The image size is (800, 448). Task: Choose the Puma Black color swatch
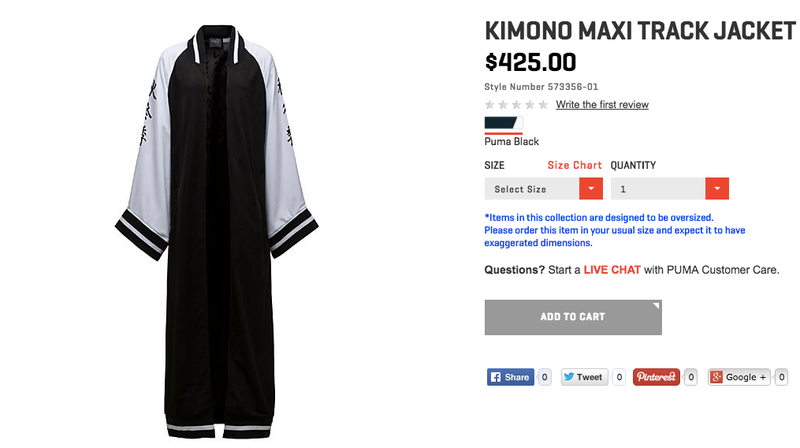click(x=503, y=123)
